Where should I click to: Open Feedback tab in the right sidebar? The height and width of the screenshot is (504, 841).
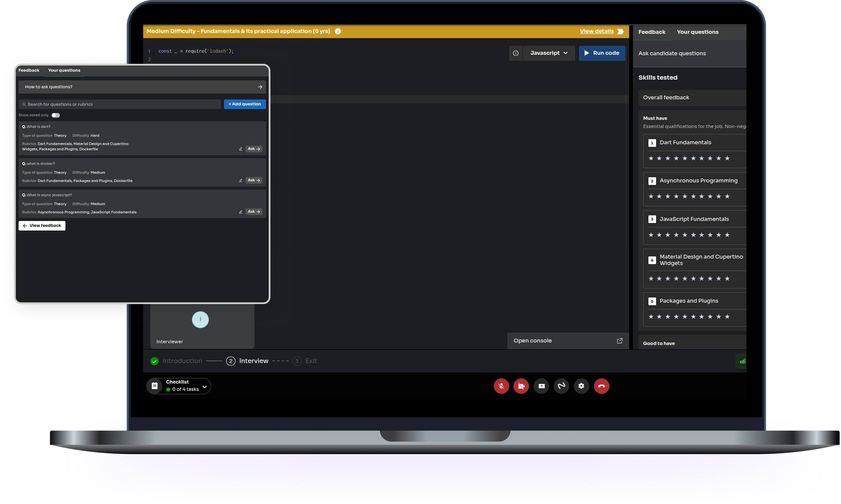point(651,32)
